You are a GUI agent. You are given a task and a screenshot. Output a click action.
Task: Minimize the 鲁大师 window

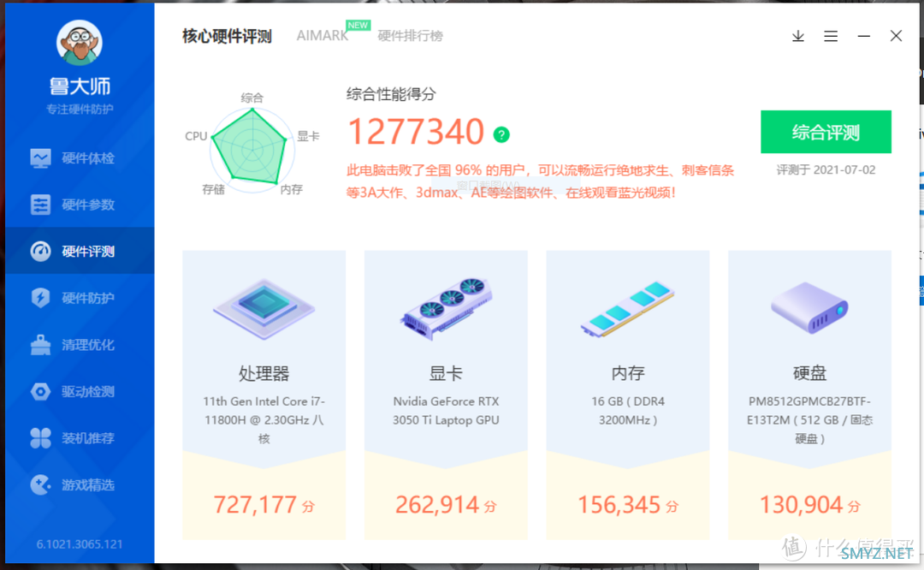[864, 36]
